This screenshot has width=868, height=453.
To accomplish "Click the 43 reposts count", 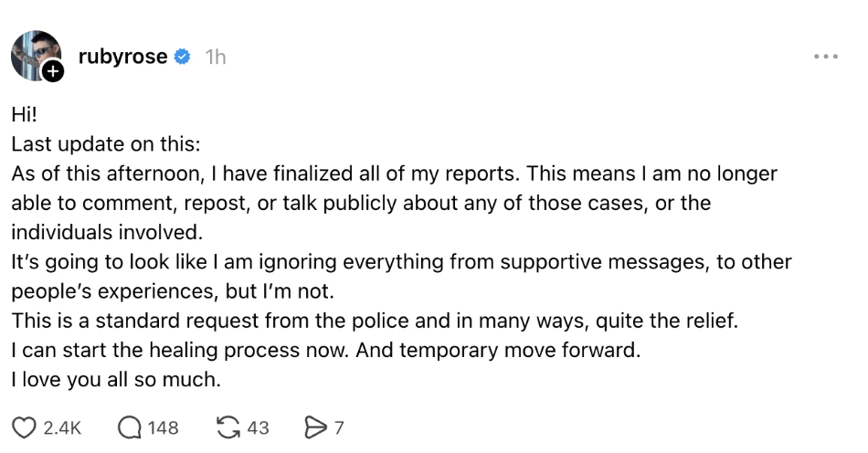I will click(x=259, y=427).
